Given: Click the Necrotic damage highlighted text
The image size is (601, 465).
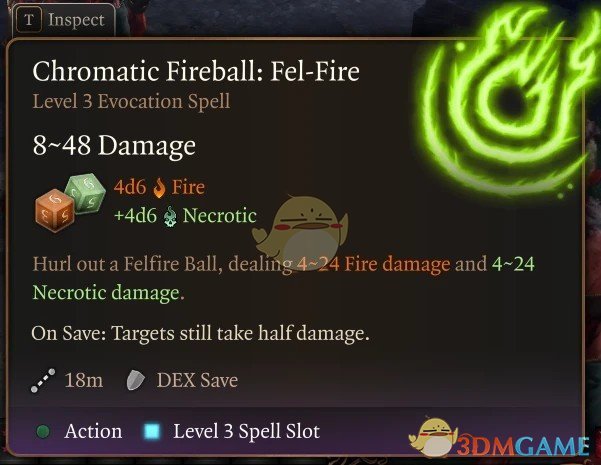Looking at the screenshot, I should point(107,292).
